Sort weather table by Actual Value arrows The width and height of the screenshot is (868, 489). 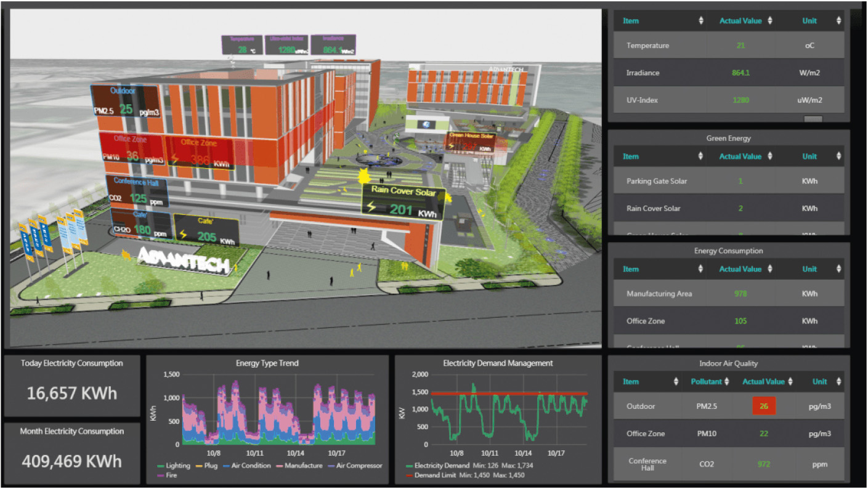coord(769,21)
